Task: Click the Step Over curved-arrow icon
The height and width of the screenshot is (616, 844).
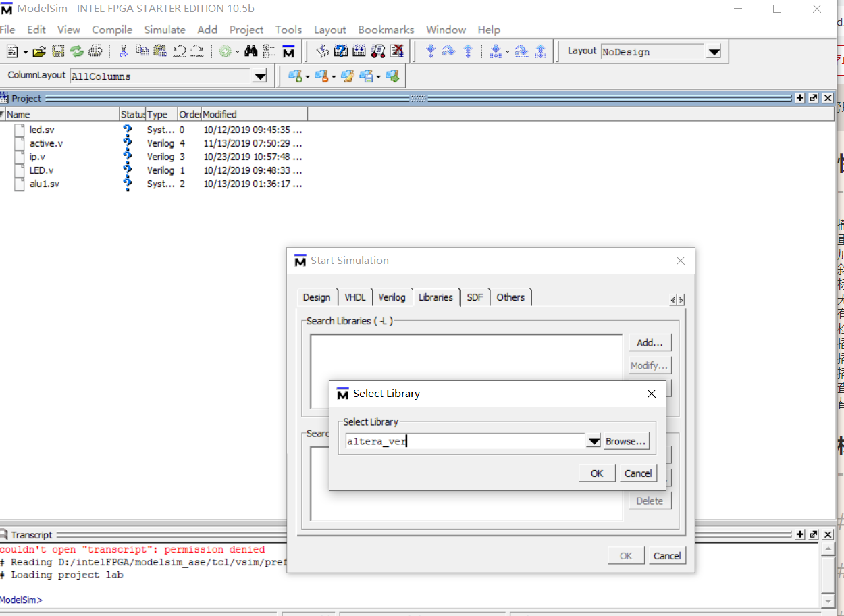Action: [448, 51]
